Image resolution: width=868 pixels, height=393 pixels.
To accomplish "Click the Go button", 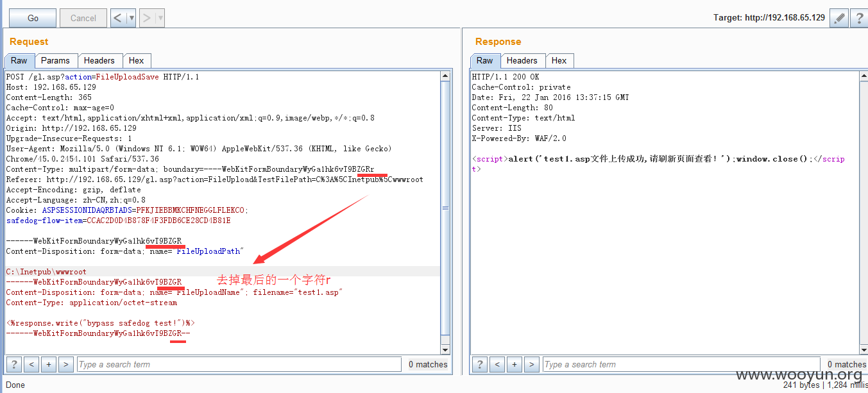I will pyautogui.click(x=33, y=18).
